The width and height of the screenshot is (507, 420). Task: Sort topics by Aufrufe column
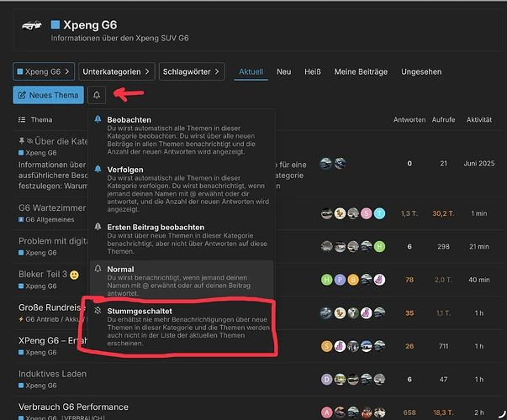tap(443, 120)
